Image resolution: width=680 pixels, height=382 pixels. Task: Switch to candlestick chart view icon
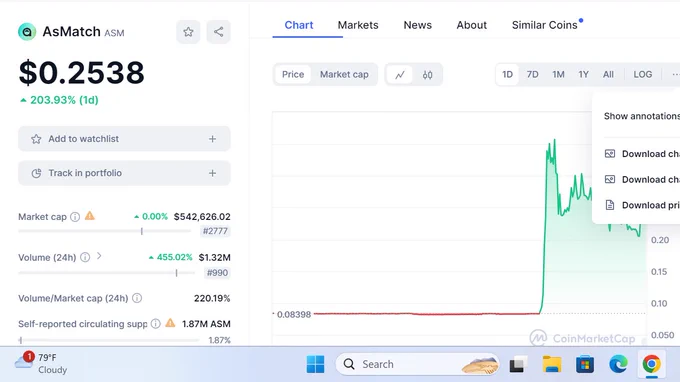[428, 75]
